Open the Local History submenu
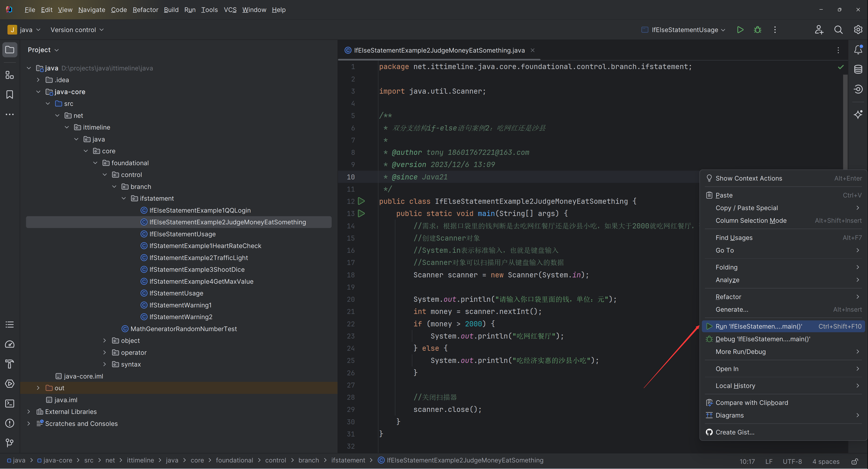Image resolution: width=868 pixels, height=469 pixels. click(784, 386)
